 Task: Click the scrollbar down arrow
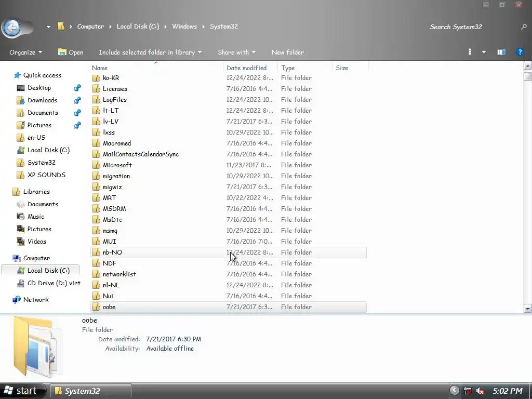pyautogui.click(x=528, y=309)
